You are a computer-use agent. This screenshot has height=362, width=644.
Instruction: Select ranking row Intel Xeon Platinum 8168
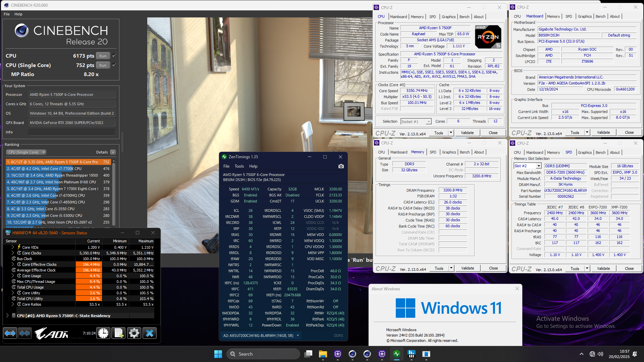pyautogui.click(x=58, y=182)
